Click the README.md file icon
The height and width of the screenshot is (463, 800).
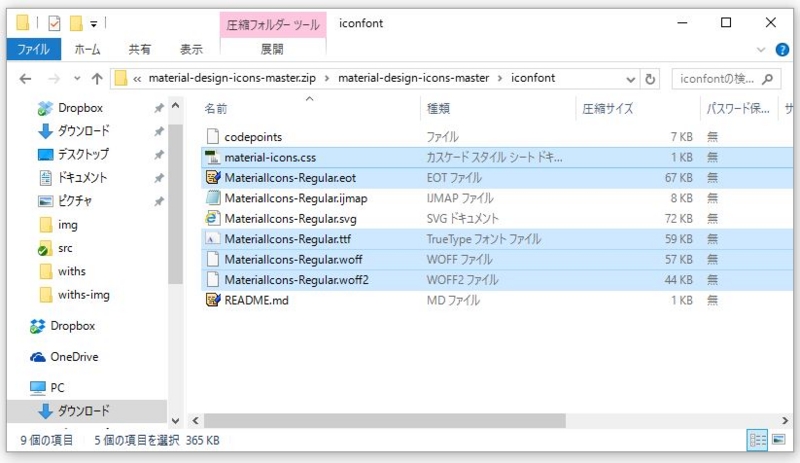coord(213,300)
